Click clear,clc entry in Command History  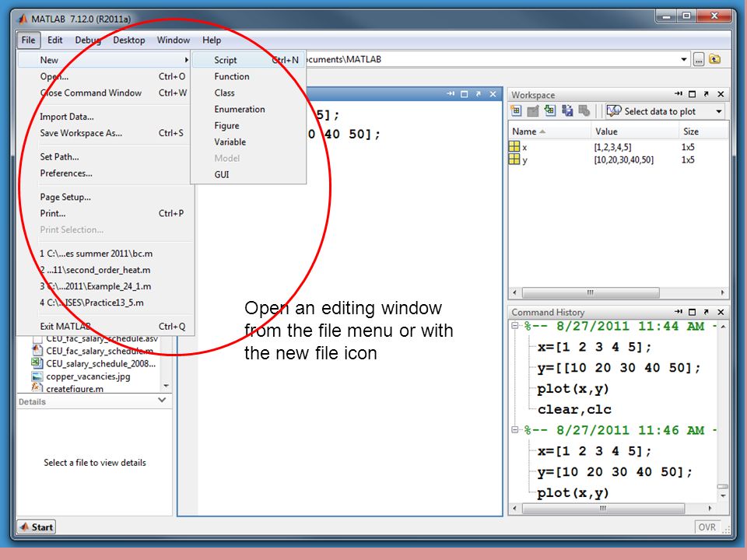pyautogui.click(x=574, y=409)
